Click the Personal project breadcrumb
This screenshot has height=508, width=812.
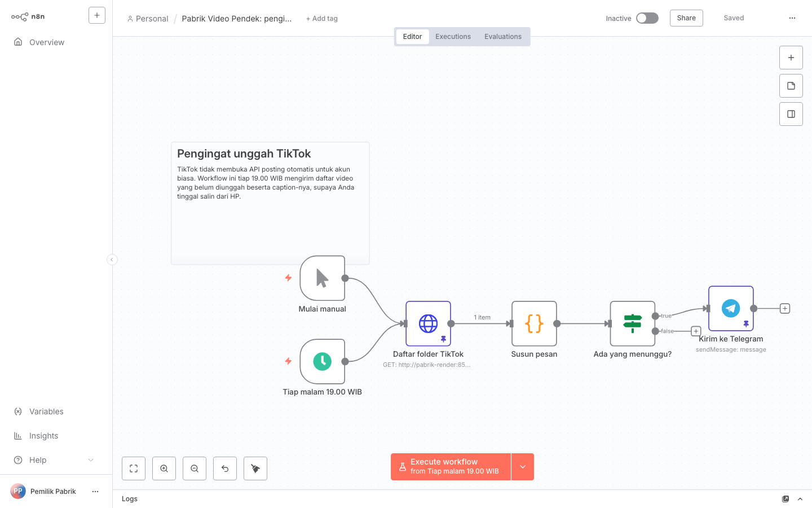pyautogui.click(x=148, y=19)
